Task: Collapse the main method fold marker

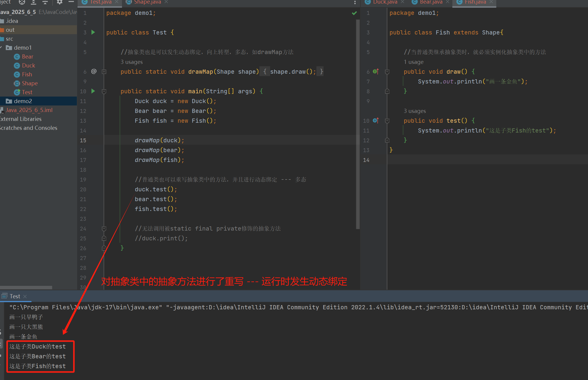Action: (104, 91)
